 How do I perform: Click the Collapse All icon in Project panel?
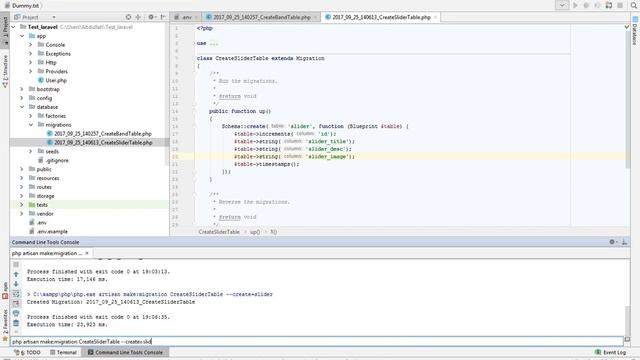tap(138, 17)
